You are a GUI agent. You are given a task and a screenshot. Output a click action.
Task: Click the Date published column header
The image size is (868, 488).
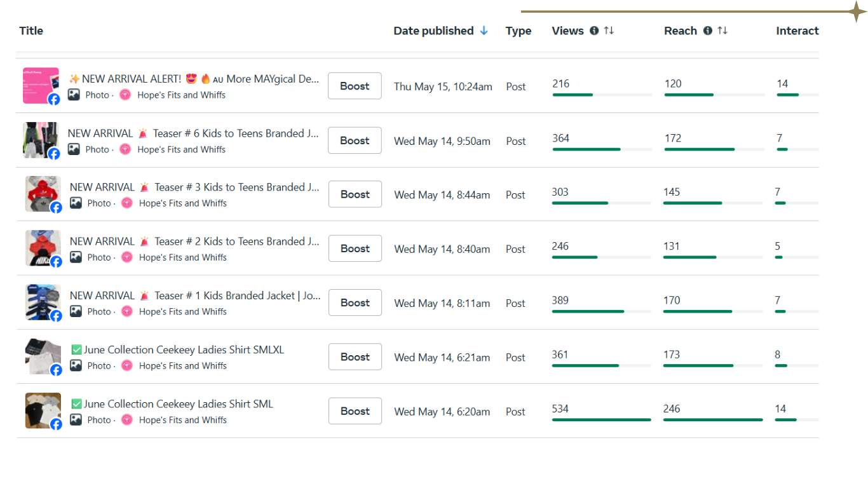433,30
